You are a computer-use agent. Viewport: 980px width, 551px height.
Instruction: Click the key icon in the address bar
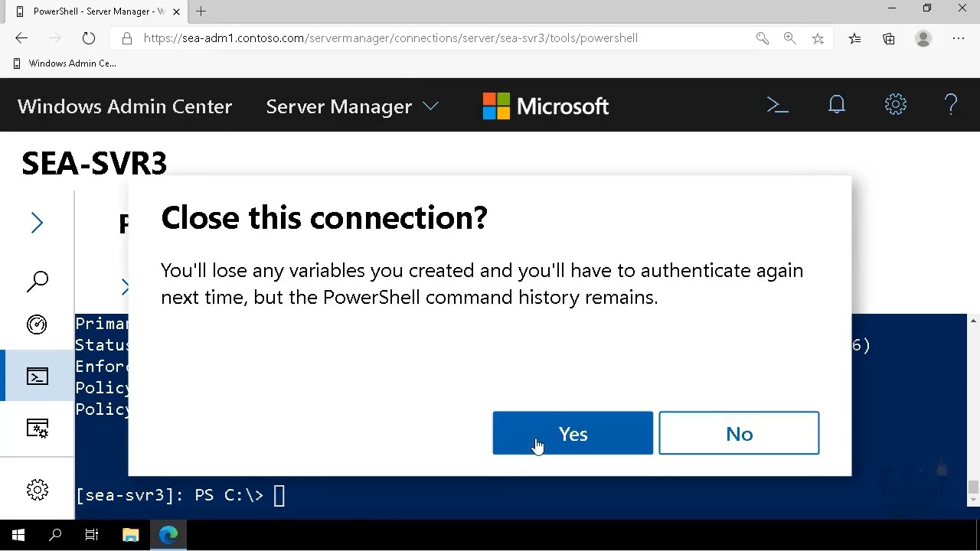click(x=762, y=38)
